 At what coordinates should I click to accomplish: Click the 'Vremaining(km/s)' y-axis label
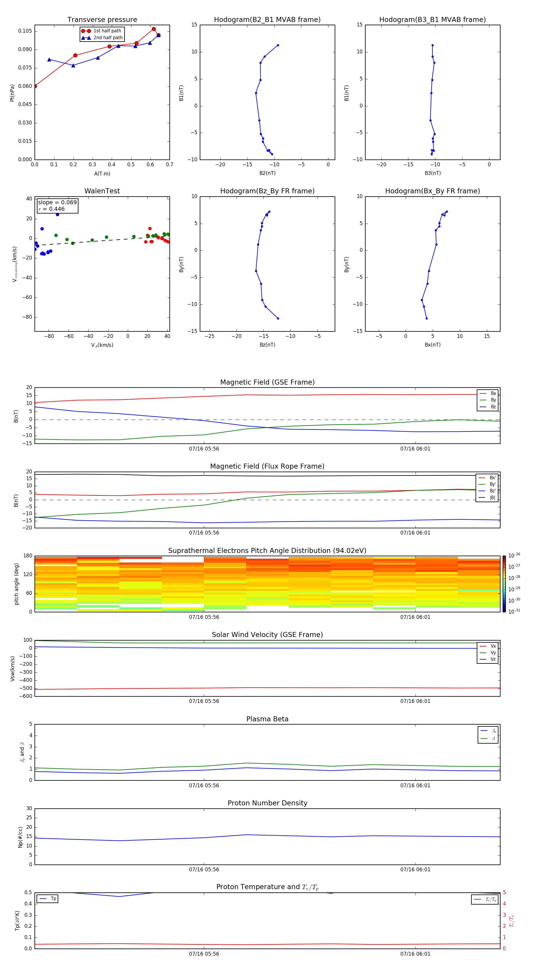[15, 264]
